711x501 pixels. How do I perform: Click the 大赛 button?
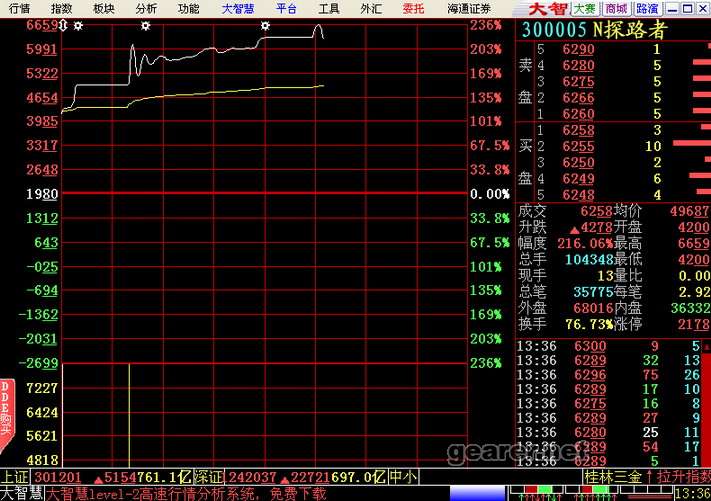pos(584,9)
